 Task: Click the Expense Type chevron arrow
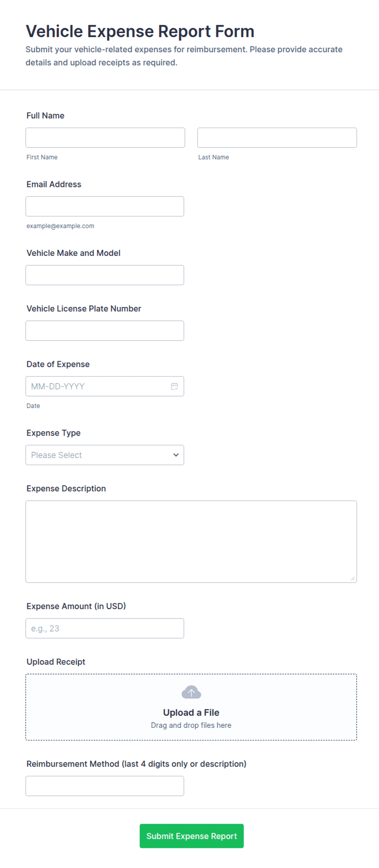pyautogui.click(x=176, y=455)
